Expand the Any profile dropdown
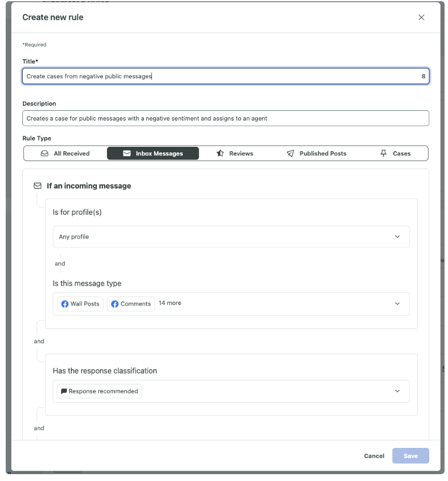Screen dimensions: 448x481 point(231,237)
